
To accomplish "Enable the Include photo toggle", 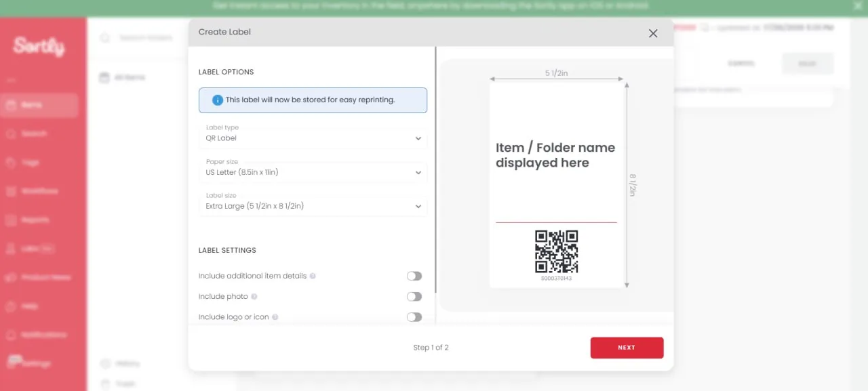I will click(x=414, y=296).
